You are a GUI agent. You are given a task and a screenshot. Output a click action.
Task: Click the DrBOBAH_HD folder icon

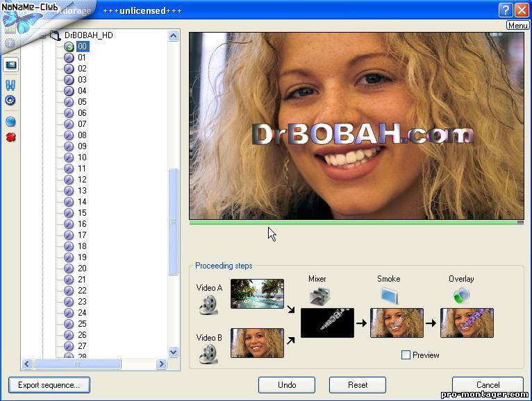[x=55, y=35]
